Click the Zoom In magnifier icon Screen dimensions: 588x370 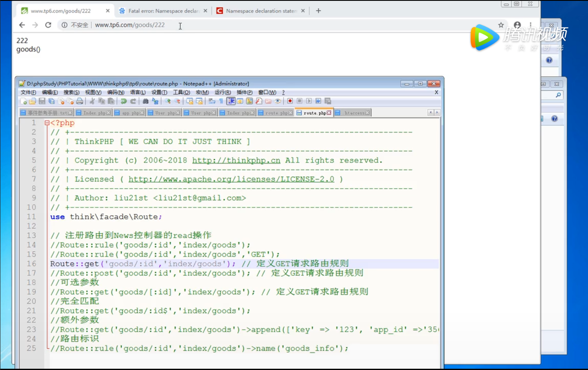(168, 101)
